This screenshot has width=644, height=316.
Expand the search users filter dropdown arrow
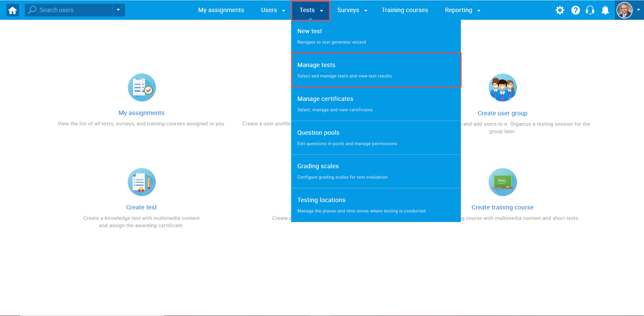[118, 10]
